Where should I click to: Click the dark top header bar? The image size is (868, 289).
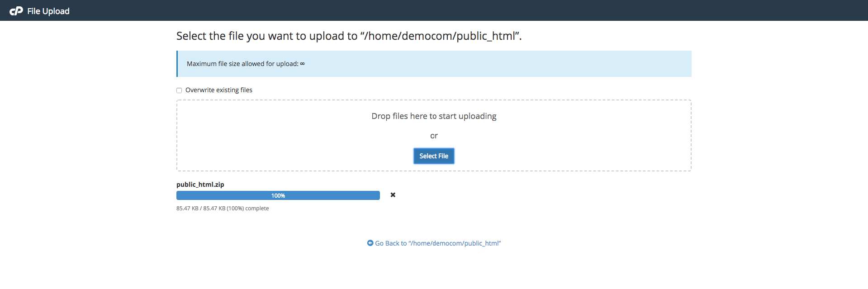(434, 10)
